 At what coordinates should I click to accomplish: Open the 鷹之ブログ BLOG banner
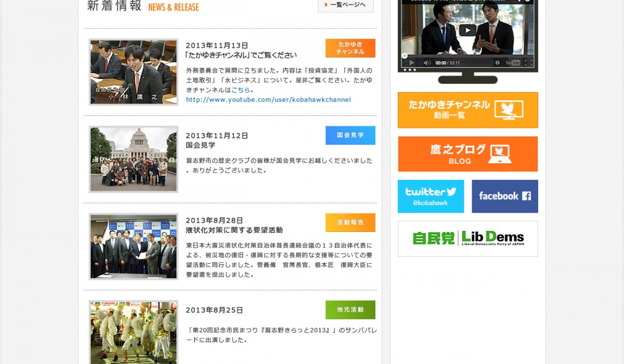pyautogui.click(x=468, y=154)
